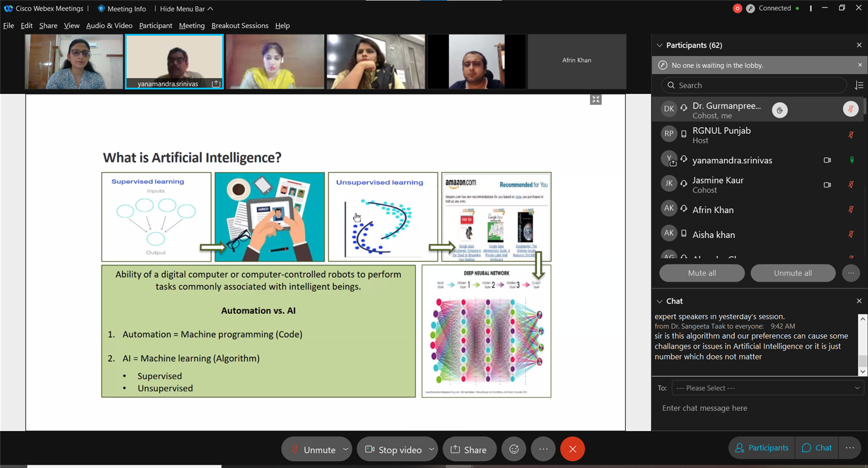Click the panel options ellipsis beside Chat
This screenshot has height=468, width=868.
click(850, 448)
